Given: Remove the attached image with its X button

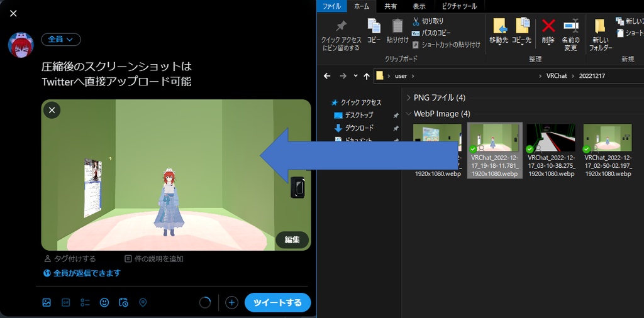Looking at the screenshot, I should (x=52, y=110).
